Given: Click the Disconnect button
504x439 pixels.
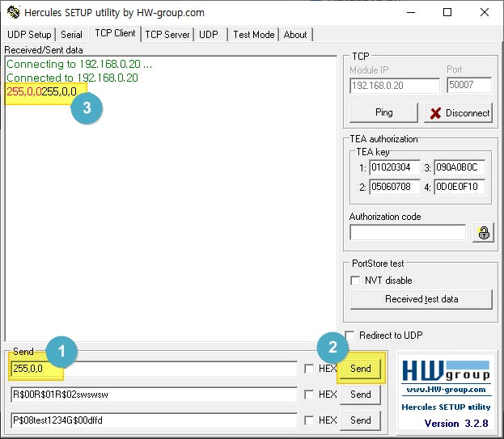Looking at the screenshot, I should [x=459, y=112].
